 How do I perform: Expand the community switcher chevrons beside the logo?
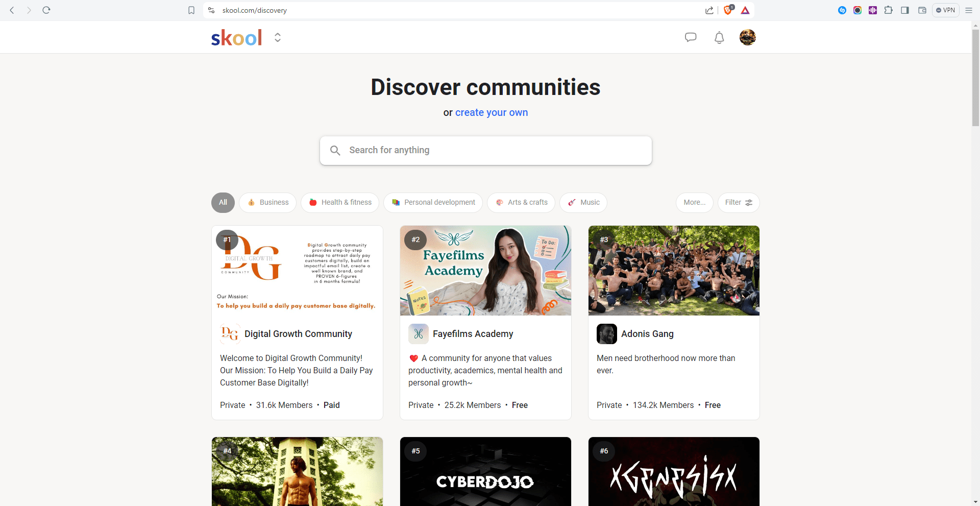click(278, 37)
